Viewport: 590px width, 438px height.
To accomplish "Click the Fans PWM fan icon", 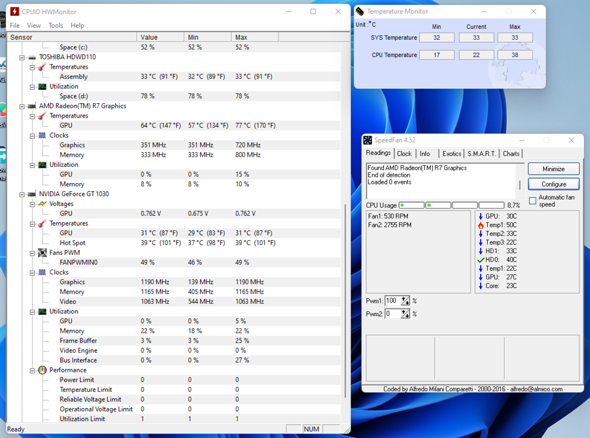I will point(42,252).
